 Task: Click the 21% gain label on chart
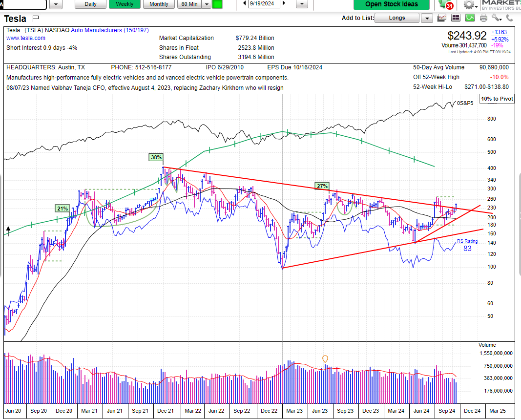point(62,209)
